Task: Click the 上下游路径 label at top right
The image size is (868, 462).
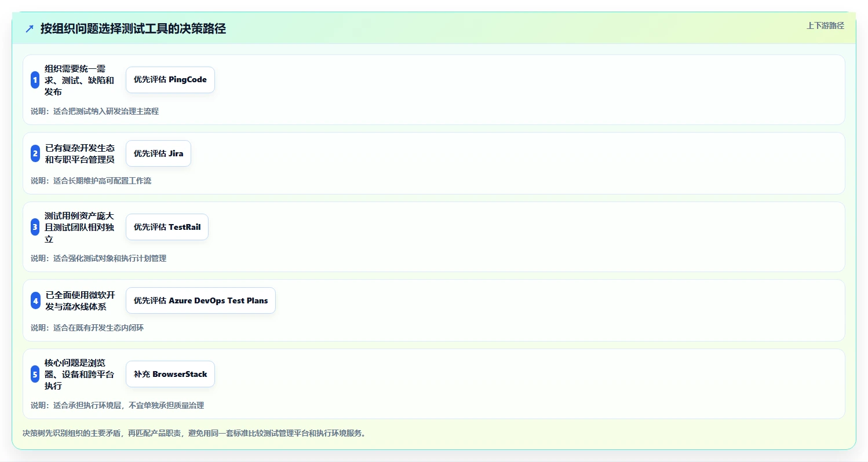Action: coord(825,25)
